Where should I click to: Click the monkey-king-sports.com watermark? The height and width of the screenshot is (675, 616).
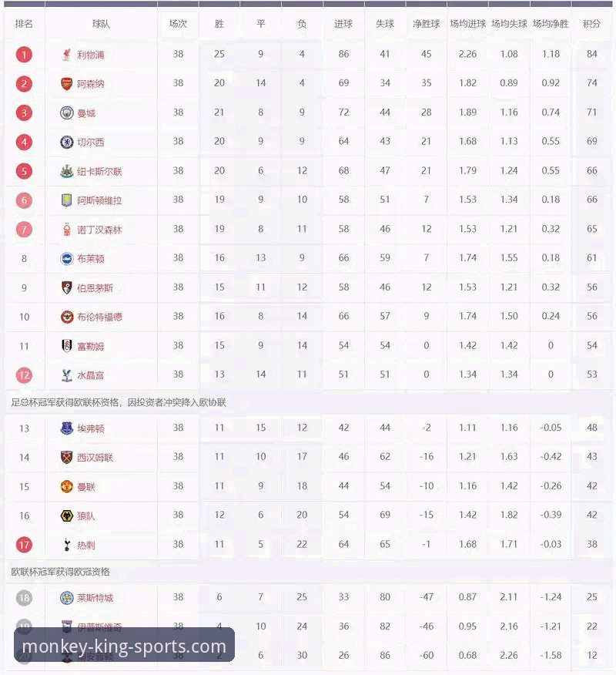click(x=124, y=646)
